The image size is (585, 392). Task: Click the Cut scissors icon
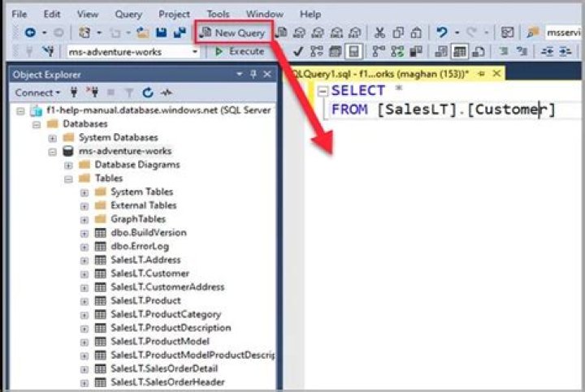pyautogui.click(x=379, y=32)
